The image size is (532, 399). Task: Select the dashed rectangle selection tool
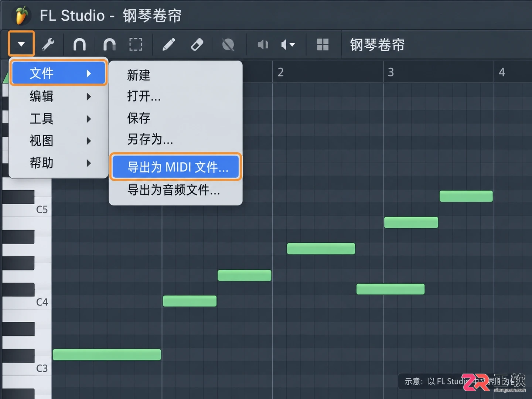point(136,44)
